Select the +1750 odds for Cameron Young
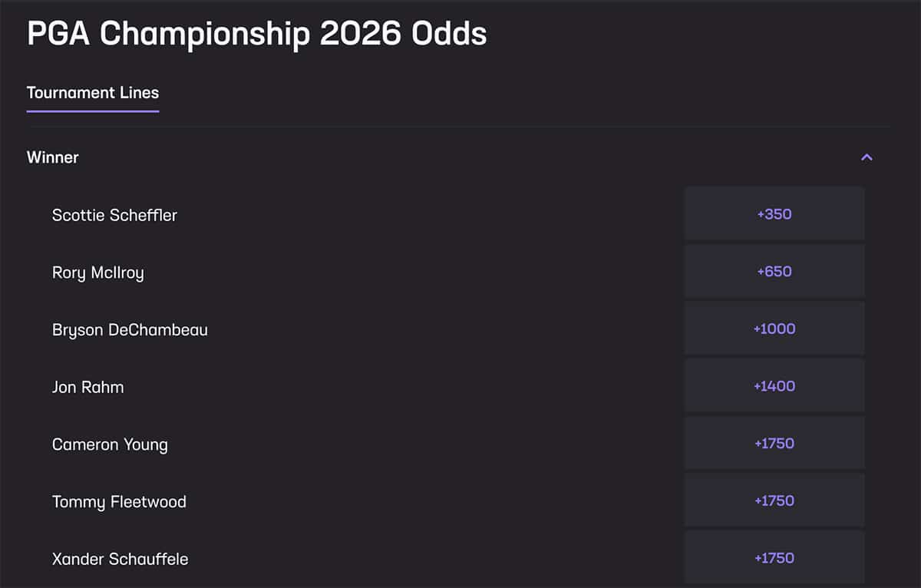This screenshot has width=921, height=588. [774, 443]
